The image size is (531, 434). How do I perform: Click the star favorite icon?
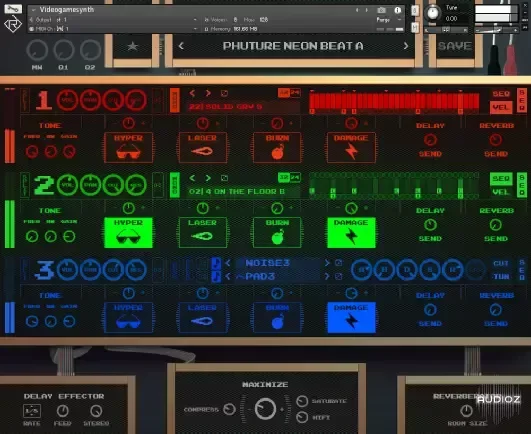pos(132,46)
